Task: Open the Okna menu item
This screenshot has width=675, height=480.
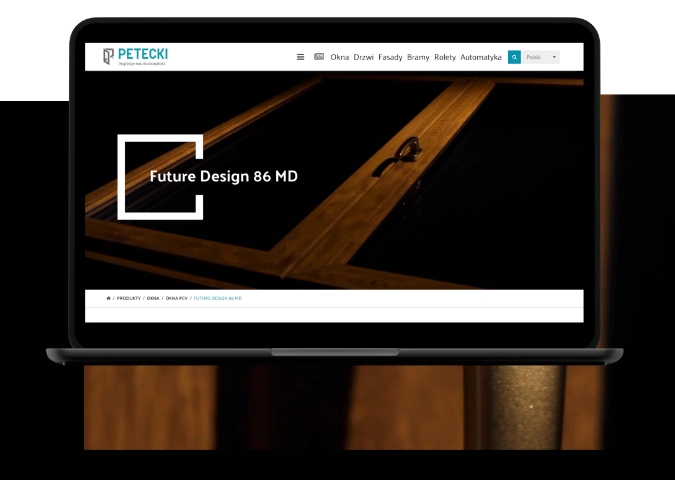Action: 340,57
